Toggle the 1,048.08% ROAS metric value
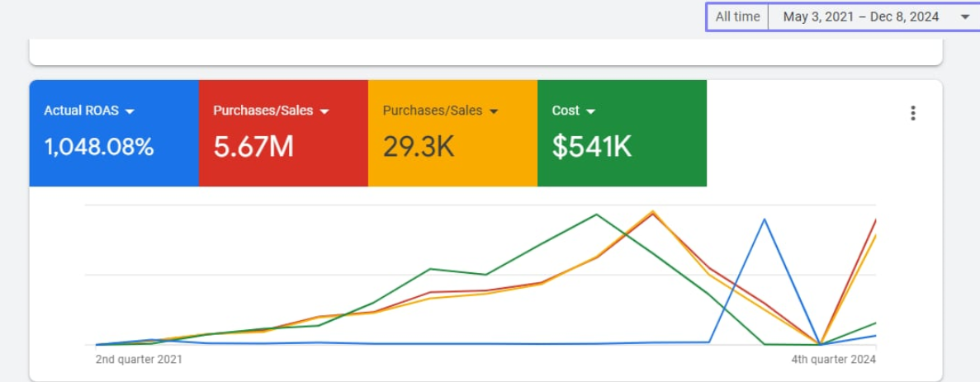 99,148
